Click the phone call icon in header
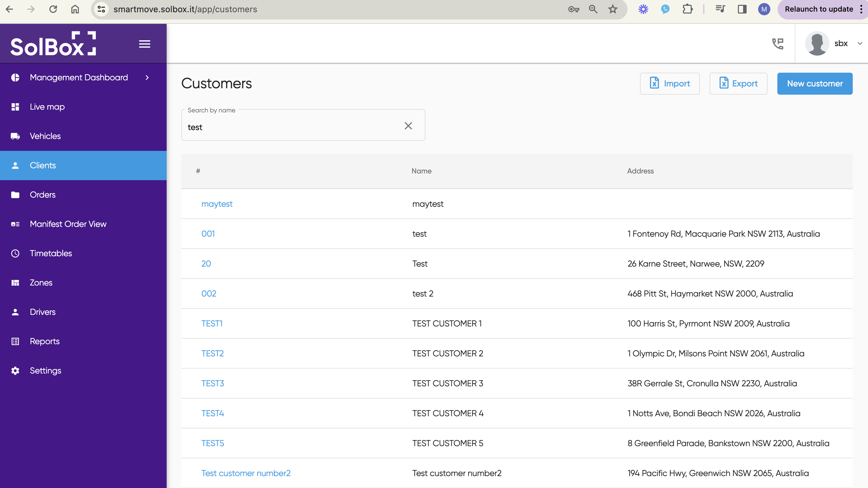The image size is (868, 488). pos(778,43)
